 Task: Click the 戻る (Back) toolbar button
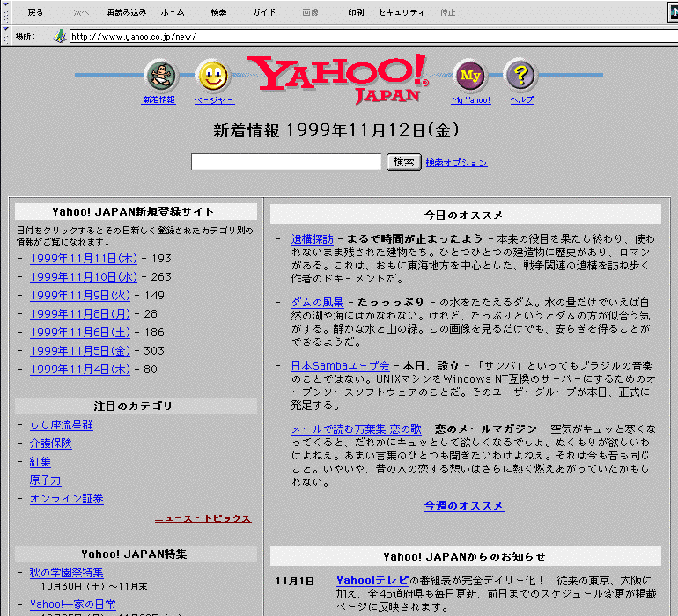pos(35,12)
